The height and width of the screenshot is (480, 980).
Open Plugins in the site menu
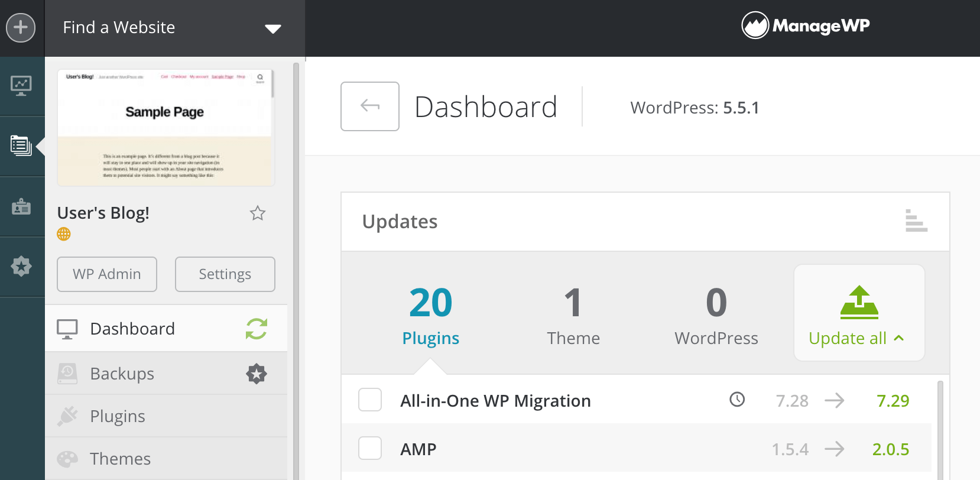tap(166, 416)
